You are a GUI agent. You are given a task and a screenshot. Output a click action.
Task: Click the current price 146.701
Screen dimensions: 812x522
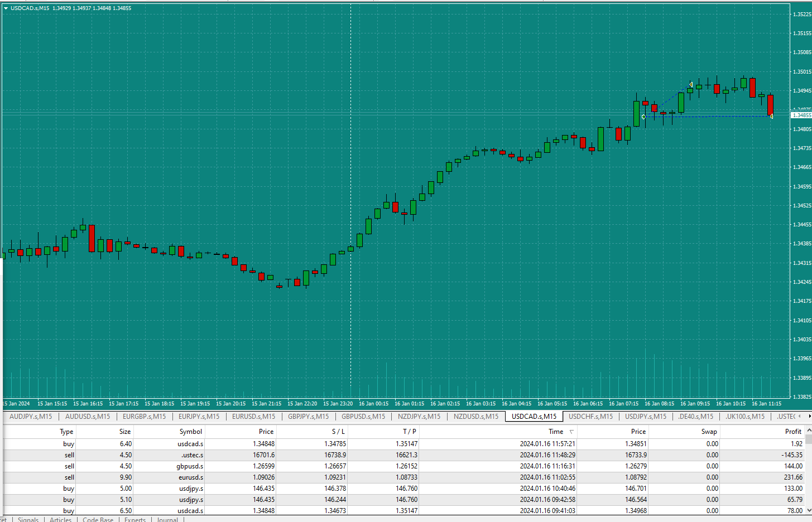click(636, 489)
